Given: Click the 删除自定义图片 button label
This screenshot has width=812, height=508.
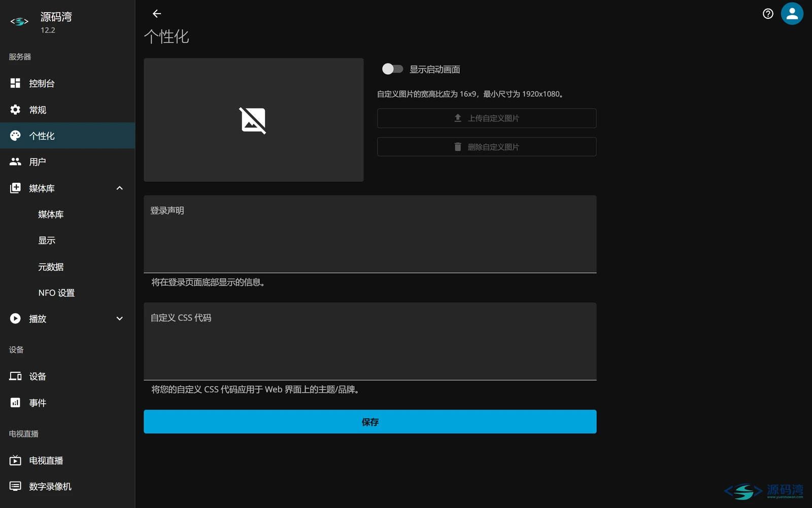Looking at the screenshot, I should click(x=493, y=147).
